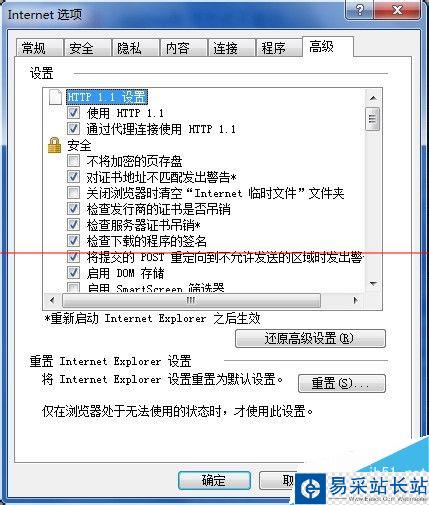Uncheck 使用 HTTP 1.1 checkbox
This screenshot has height=505, width=429.
(x=73, y=113)
